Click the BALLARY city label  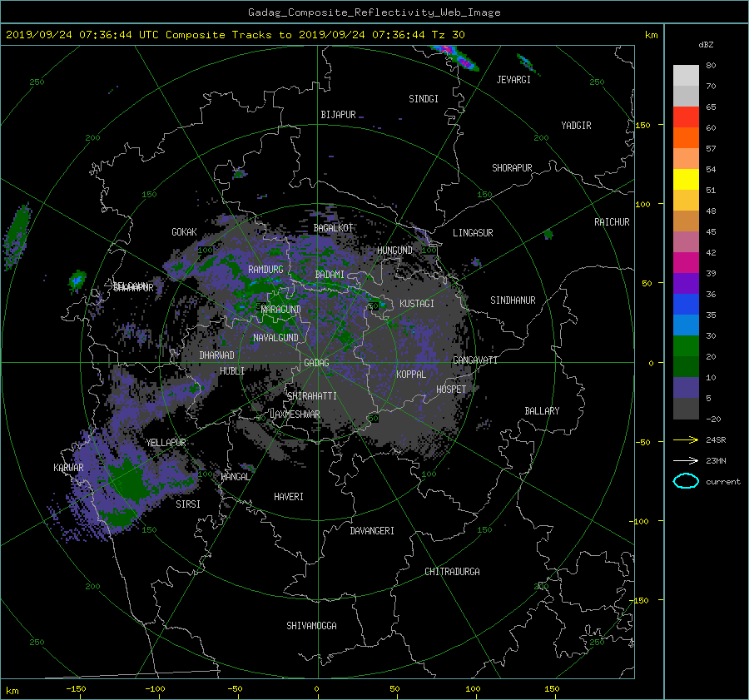542,411
